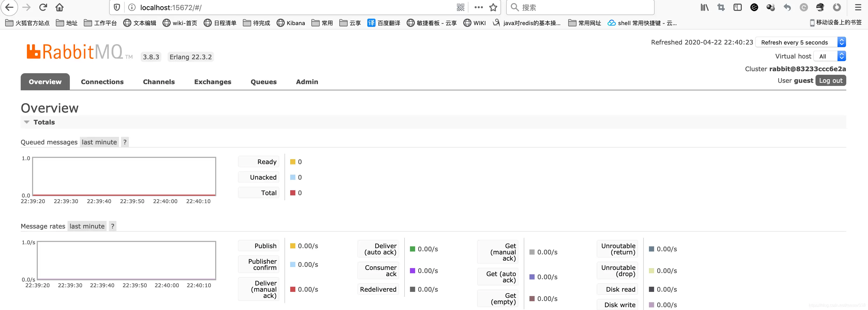Click the Message rates help question mark
This screenshot has width=868, height=310.
pyautogui.click(x=113, y=226)
